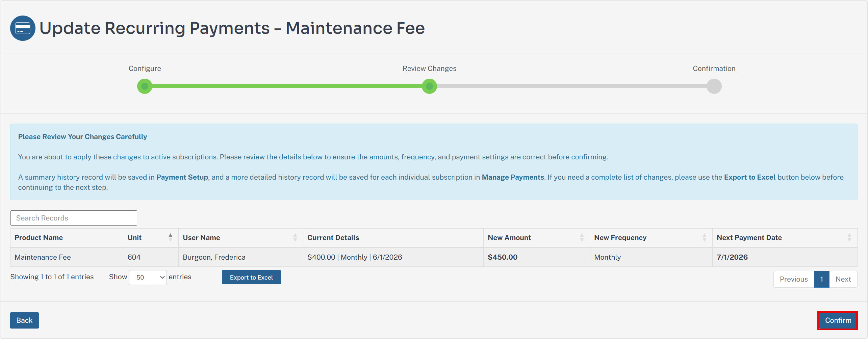Click the Review Changes step marker
This screenshot has height=339, width=868.
pos(429,86)
